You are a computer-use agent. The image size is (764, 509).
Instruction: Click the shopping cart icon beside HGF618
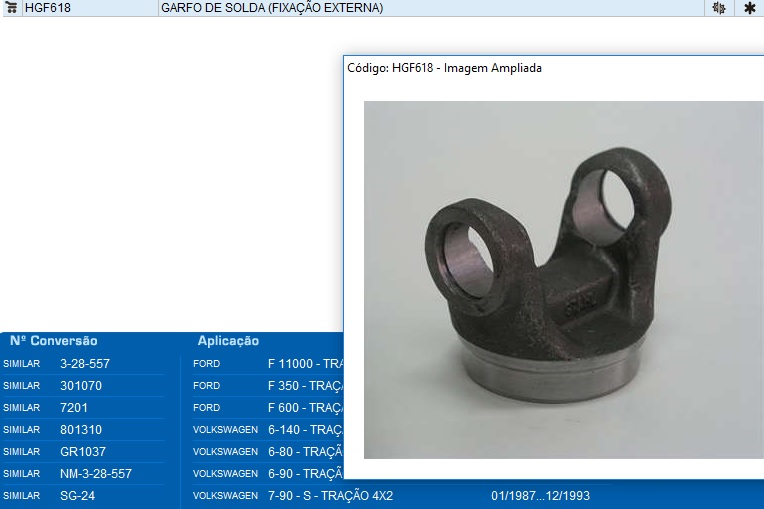point(12,8)
